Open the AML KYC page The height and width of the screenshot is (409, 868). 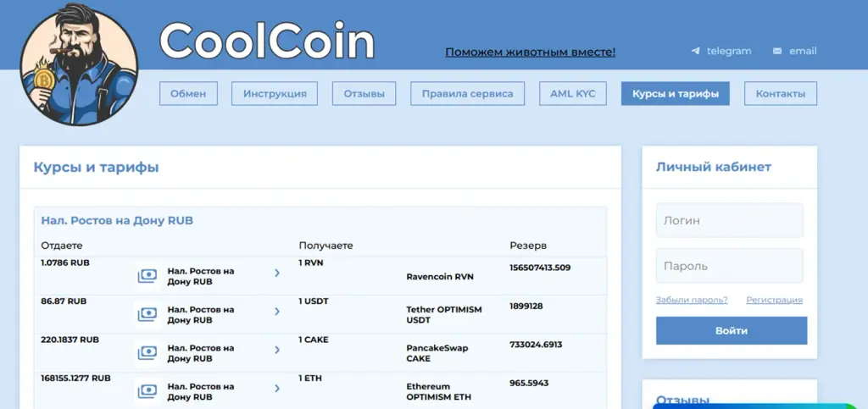(573, 93)
